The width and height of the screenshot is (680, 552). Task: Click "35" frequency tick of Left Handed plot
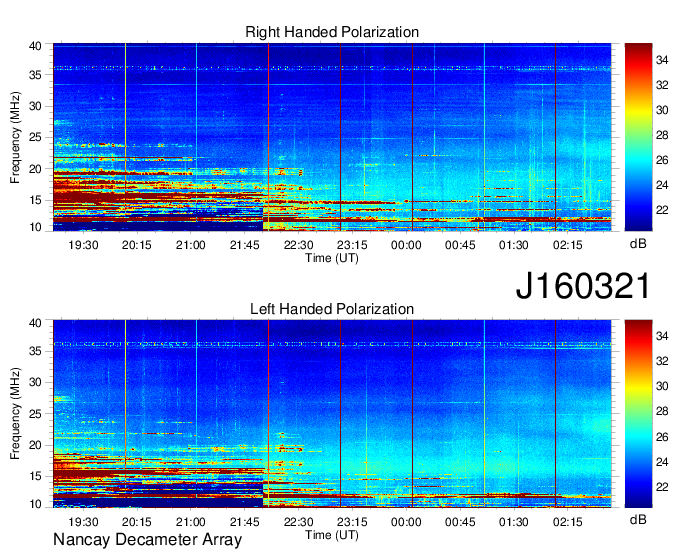click(35, 351)
